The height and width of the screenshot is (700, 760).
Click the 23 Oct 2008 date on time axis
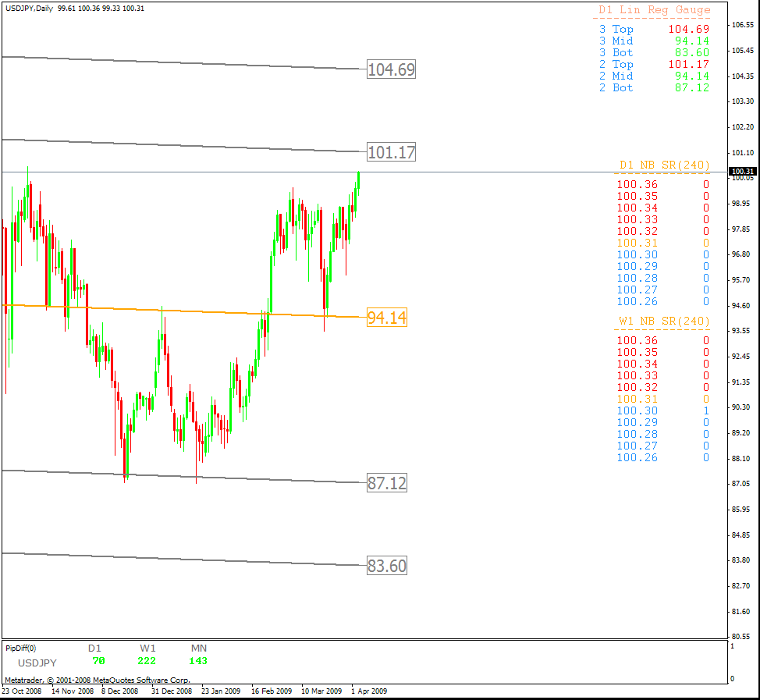[x=22, y=691]
